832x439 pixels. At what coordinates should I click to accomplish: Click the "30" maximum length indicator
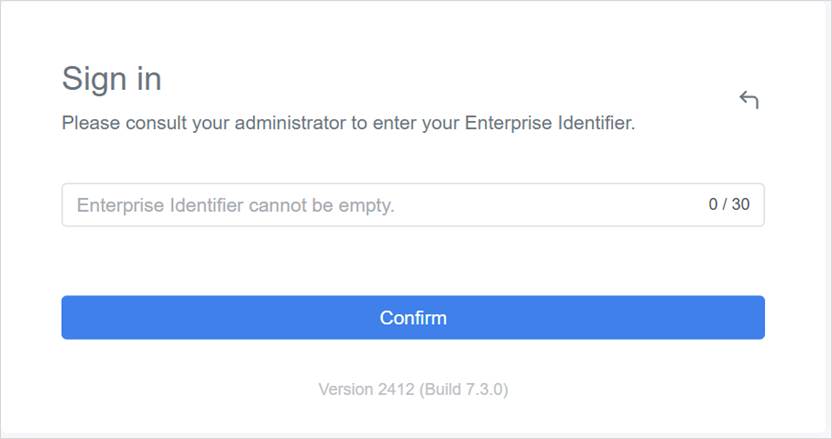[x=740, y=205]
